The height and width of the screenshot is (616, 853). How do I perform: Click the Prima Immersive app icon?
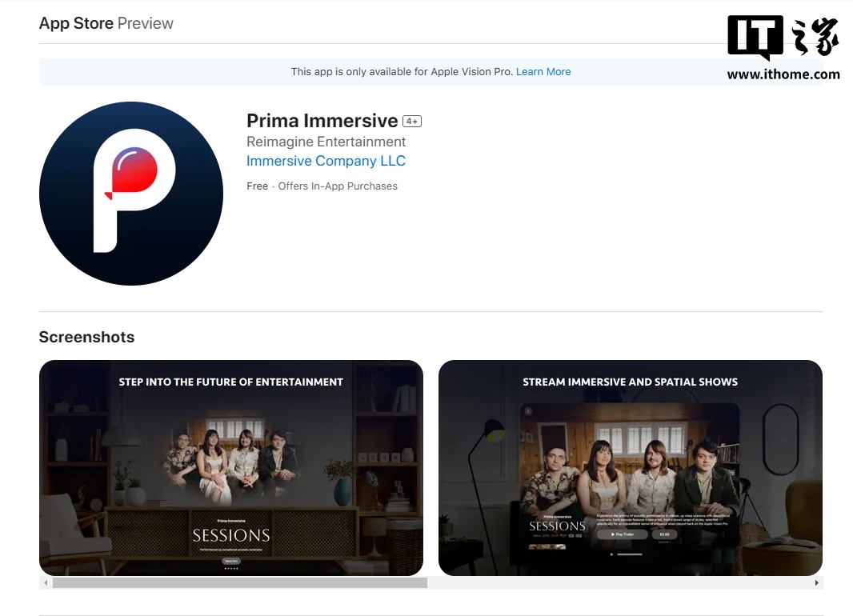131,194
